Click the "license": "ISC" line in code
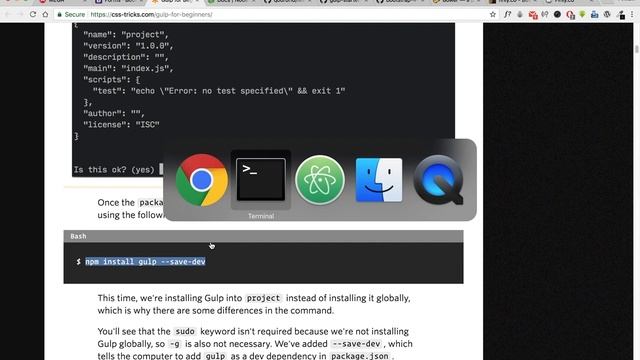The width and height of the screenshot is (640, 360). point(121,124)
